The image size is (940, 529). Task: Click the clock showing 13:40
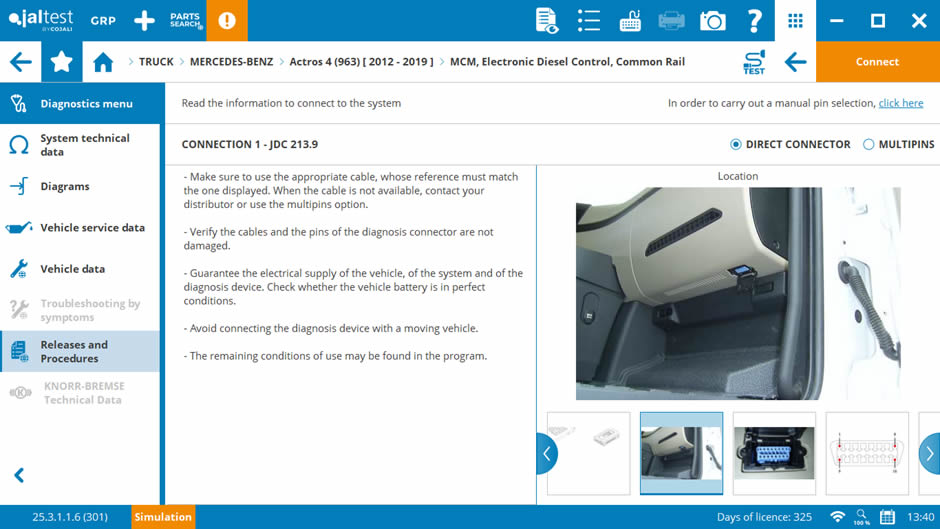click(x=920, y=517)
